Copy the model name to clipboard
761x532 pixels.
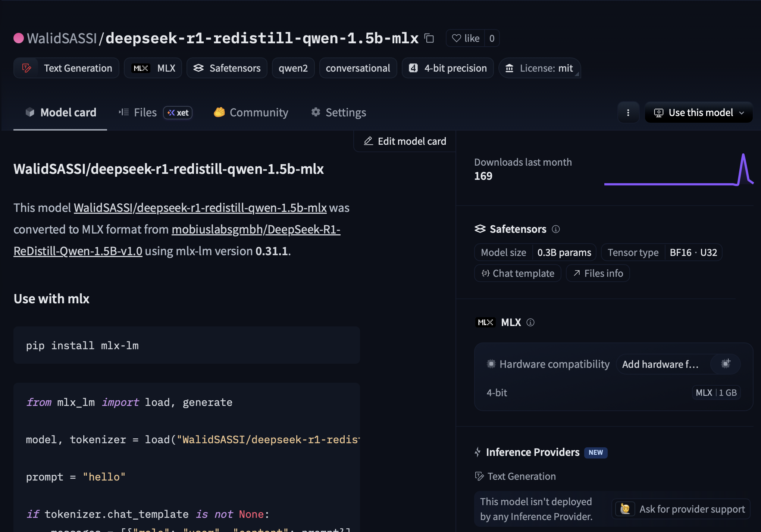point(429,38)
